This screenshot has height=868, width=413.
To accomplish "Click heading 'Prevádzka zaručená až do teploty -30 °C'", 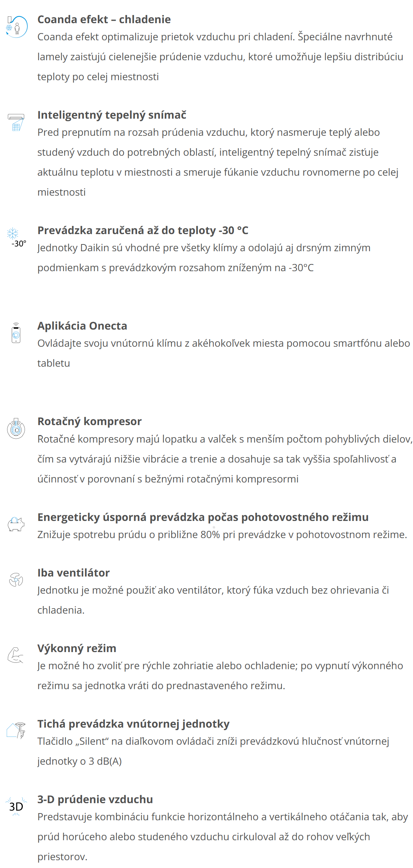I will 143,230.
